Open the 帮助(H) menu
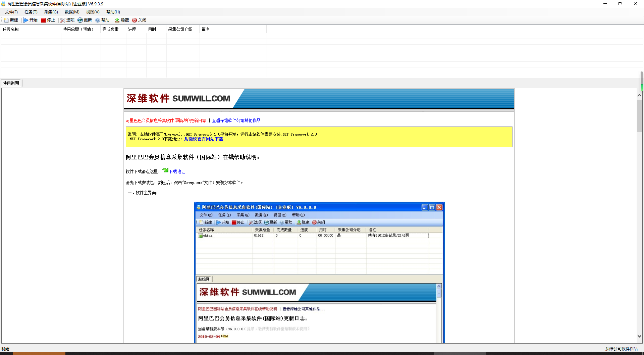This screenshot has width=644, height=355. coord(113,12)
